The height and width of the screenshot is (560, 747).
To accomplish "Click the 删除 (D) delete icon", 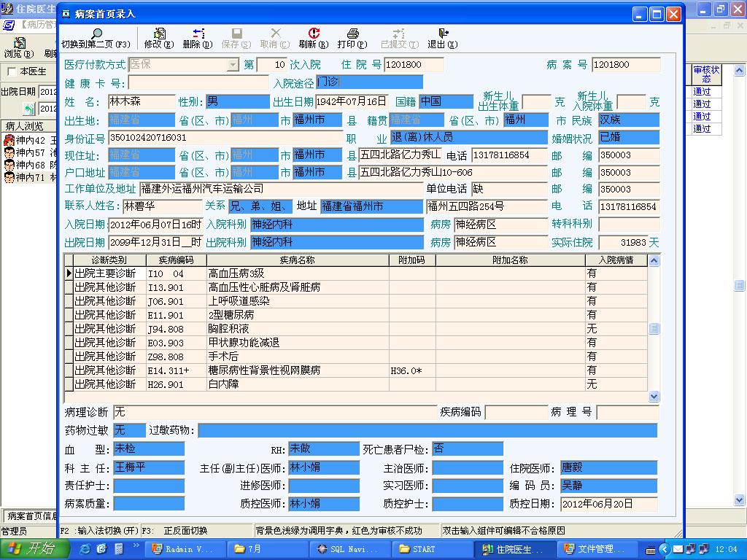I will (198, 34).
